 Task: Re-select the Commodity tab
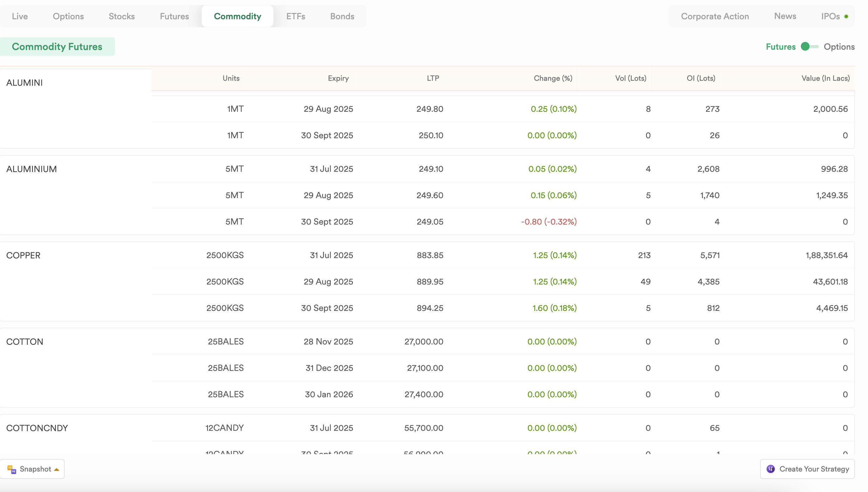pos(238,16)
